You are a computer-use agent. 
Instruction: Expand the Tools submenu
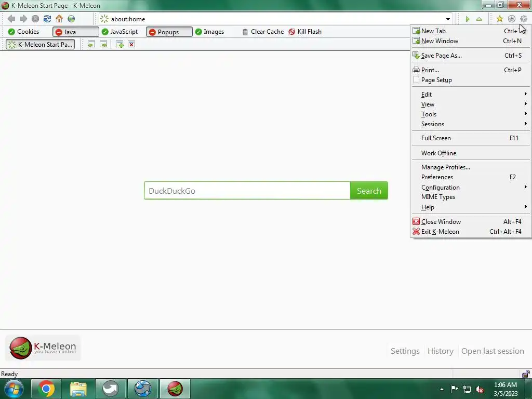(471, 114)
